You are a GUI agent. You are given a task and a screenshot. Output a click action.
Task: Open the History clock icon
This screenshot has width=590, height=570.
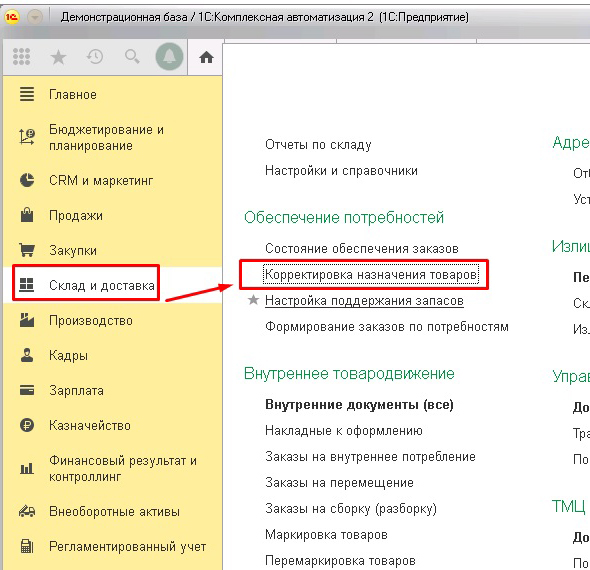coord(95,57)
